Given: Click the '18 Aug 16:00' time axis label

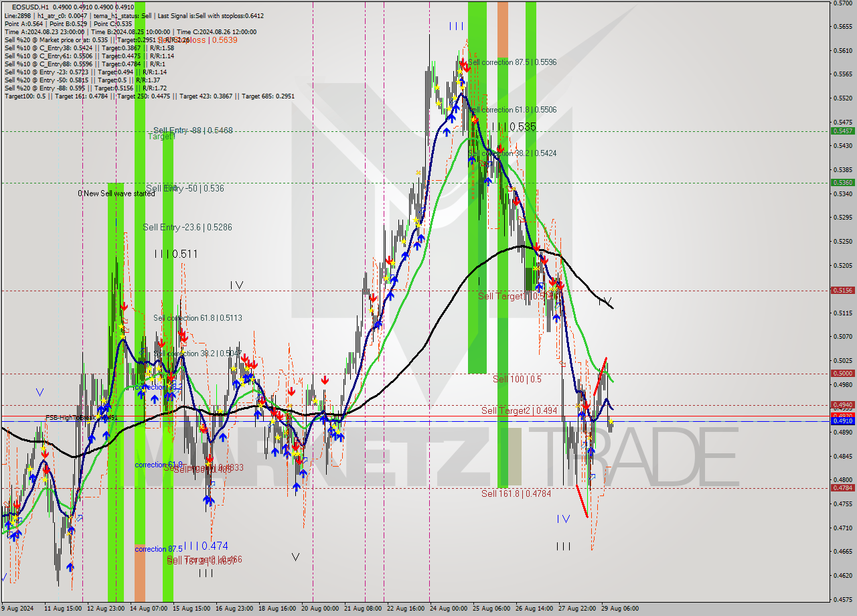Looking at the screenshot, I should click(277, 609).
